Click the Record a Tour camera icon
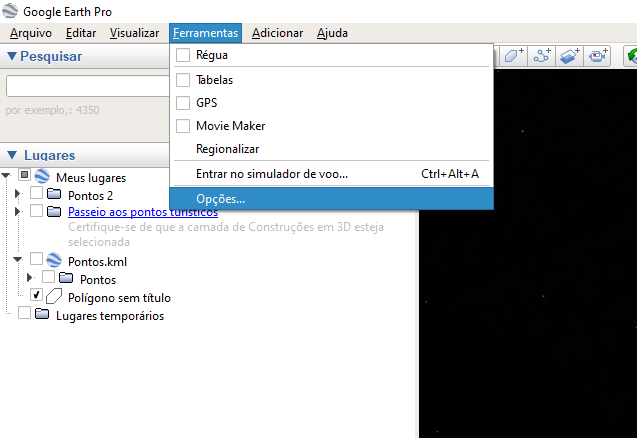This screenshot has width=637, height=438. pyautogui.click(x=598, y=56)
